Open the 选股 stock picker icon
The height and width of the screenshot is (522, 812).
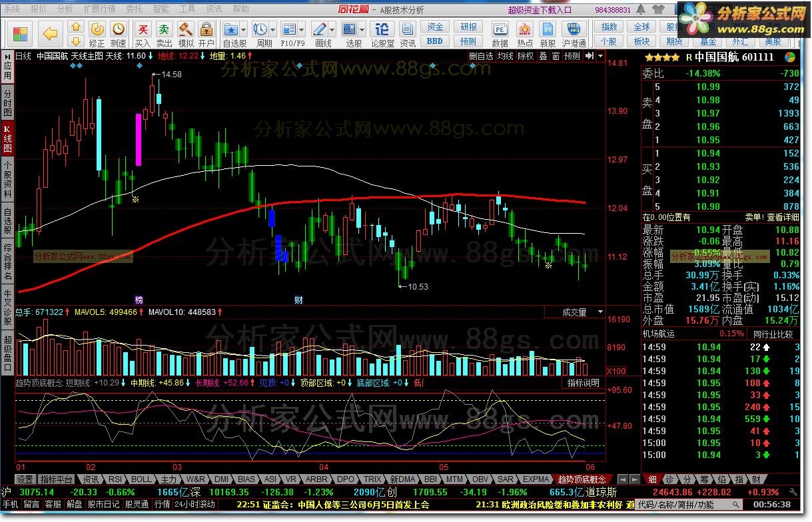349,29
